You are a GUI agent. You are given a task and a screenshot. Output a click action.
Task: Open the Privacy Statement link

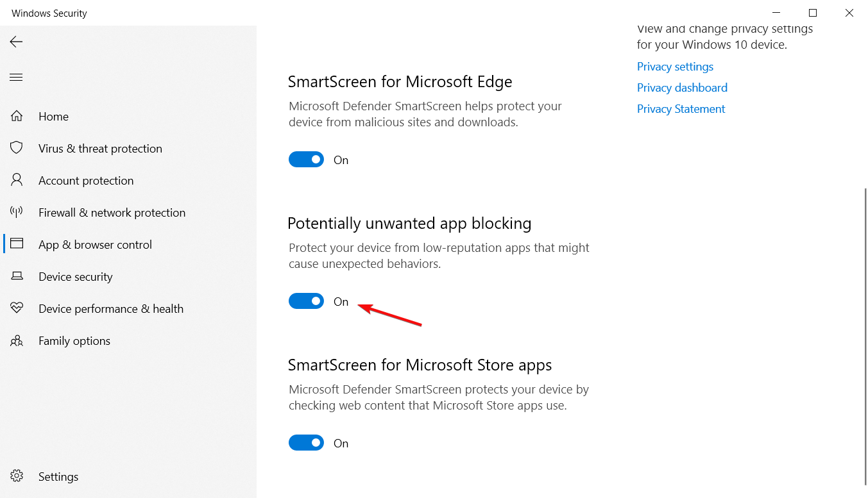(x=681, y=109)
